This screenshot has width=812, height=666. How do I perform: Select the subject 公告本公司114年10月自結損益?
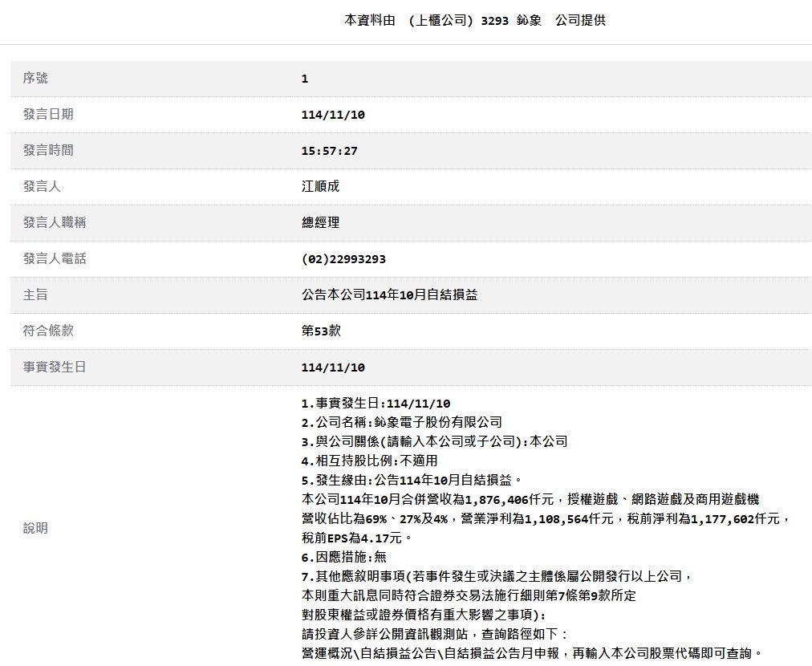click(x=389, y=294)
